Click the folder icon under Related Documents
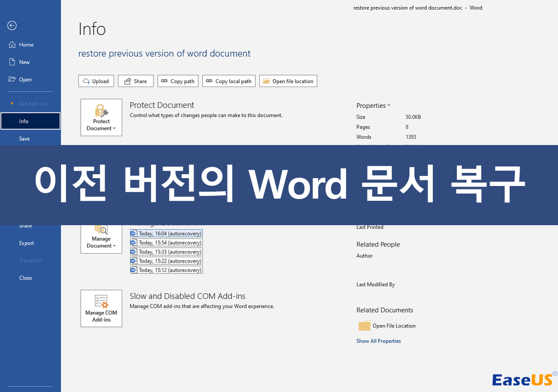Viewport: 558px width, 392px height. [364, 325]
